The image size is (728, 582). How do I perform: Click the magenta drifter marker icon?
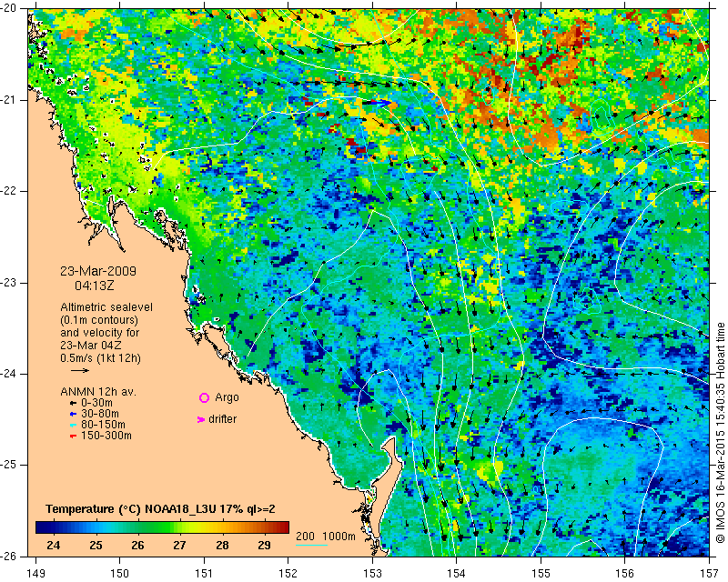pos(200,419)
